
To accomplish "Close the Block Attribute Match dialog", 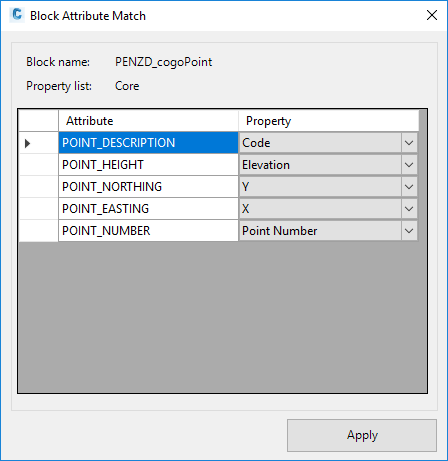I will coord(432,15).
